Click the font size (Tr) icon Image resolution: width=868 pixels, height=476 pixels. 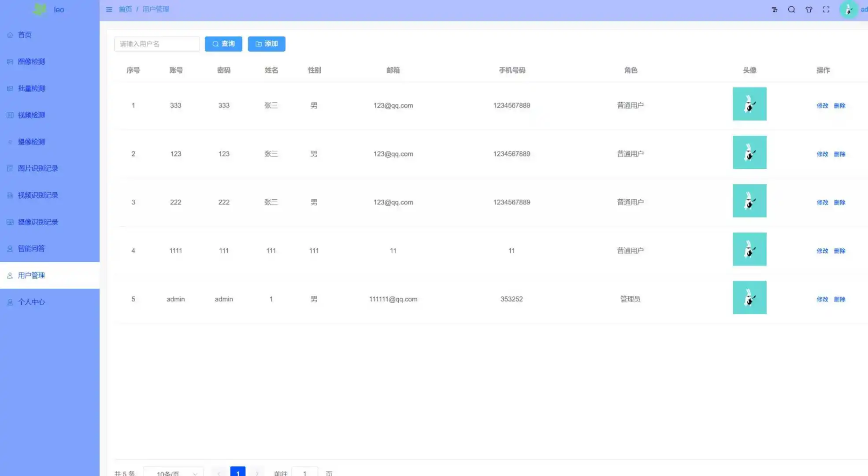click(x=774, y=9)
